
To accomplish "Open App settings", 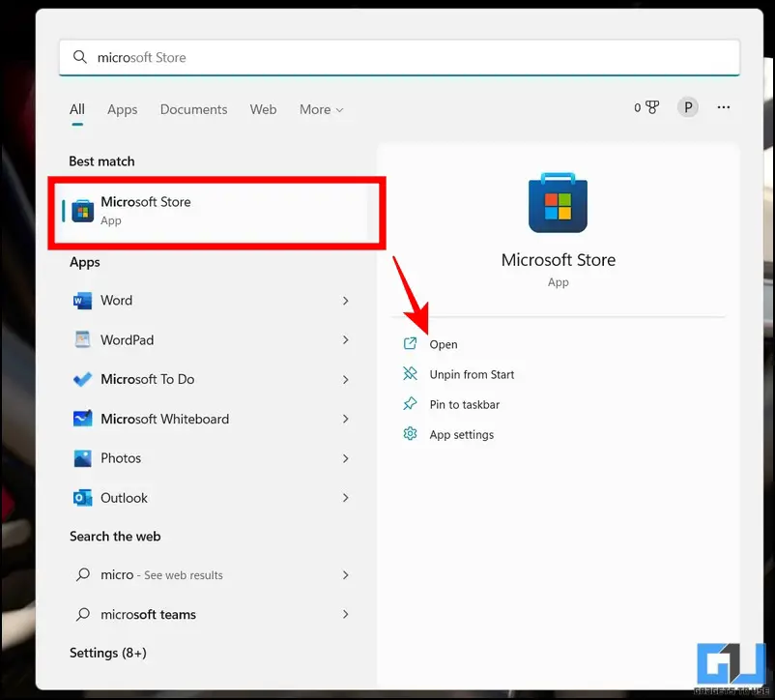I will click(x=462, y=434).
